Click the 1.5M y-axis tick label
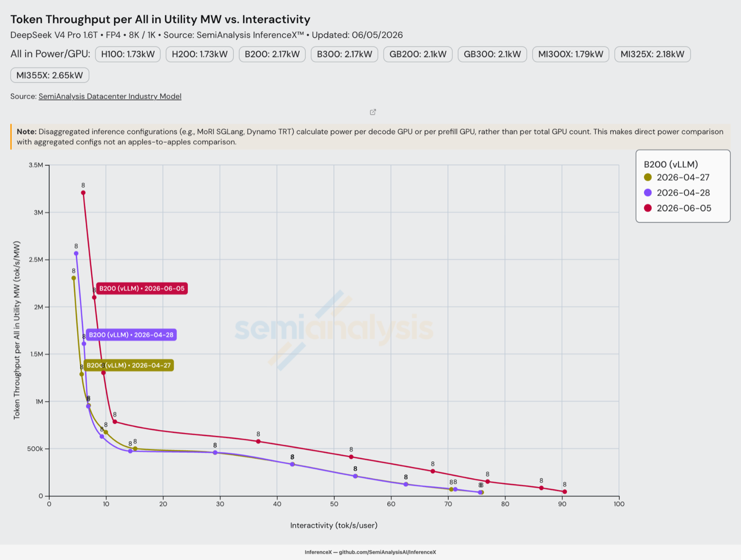 (x=36, y=355)
